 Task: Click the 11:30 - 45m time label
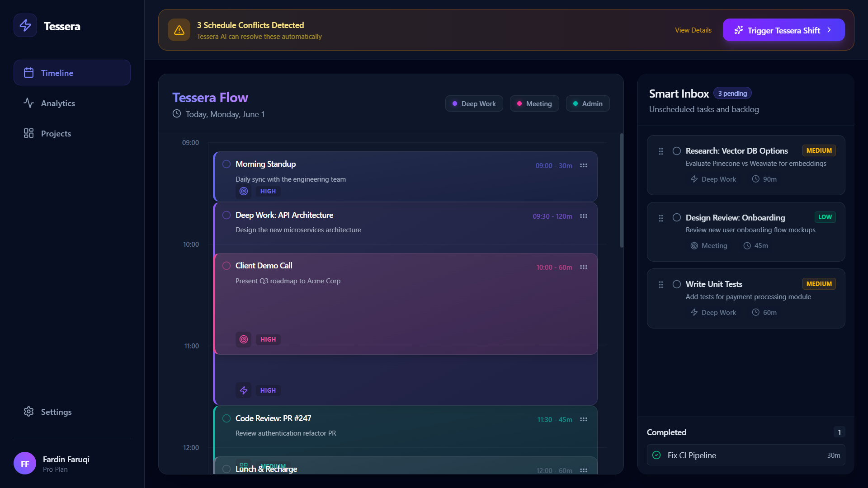tap(555, 420)
